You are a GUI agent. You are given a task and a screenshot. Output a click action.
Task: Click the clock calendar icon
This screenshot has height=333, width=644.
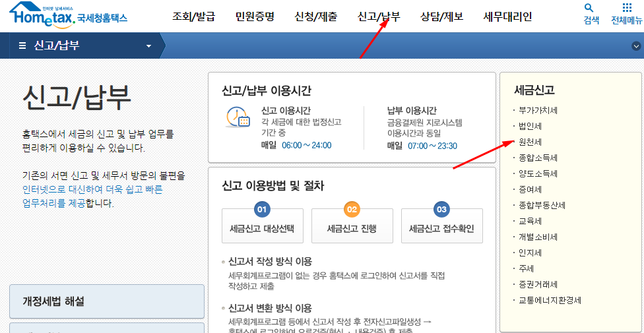tap(238, 117)
